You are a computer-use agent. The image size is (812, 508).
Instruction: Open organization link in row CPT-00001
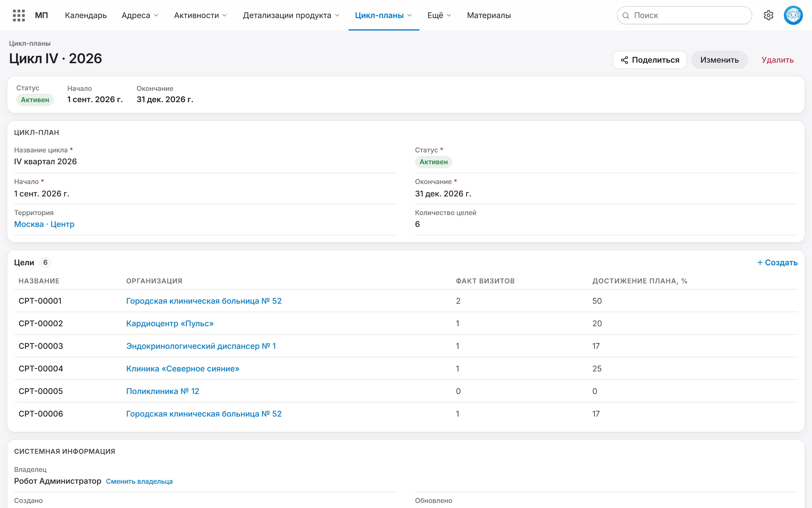point(204,301)
